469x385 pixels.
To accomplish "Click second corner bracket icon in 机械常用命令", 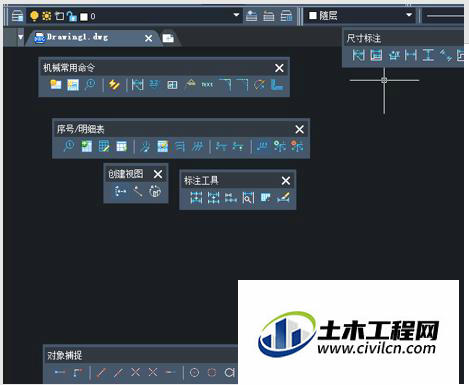I will click(x=242, y=85).
